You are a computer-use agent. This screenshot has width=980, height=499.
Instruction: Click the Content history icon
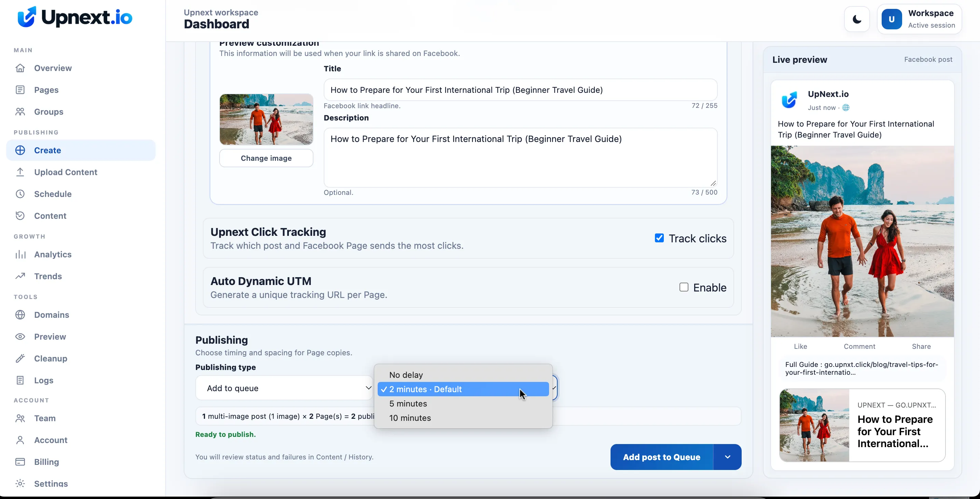click(x=20, y=216)
